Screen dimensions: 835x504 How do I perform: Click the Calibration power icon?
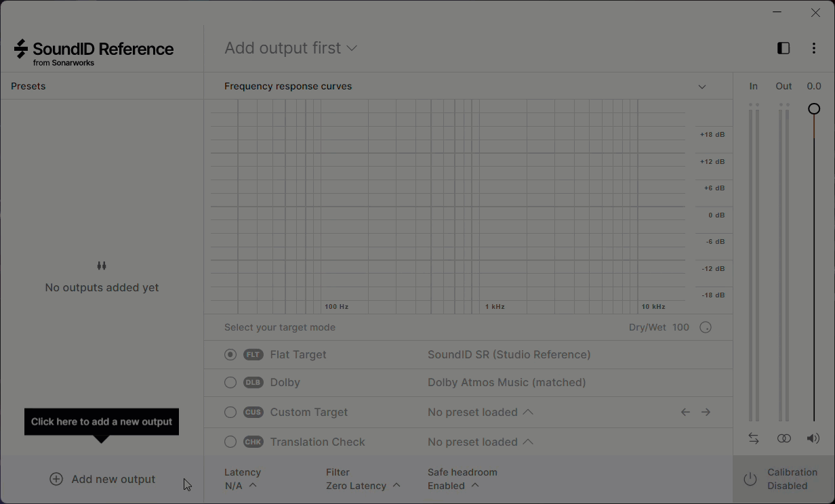(x=750, y=479)
